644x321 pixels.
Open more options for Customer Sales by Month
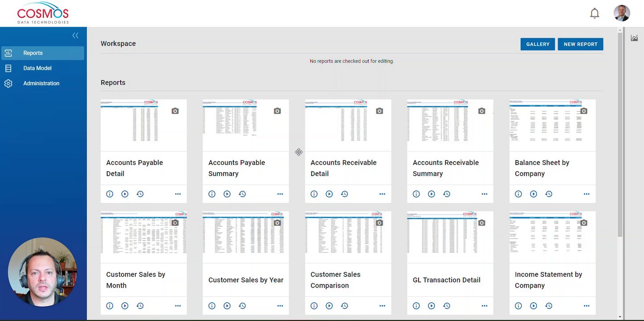coord(178,306)
